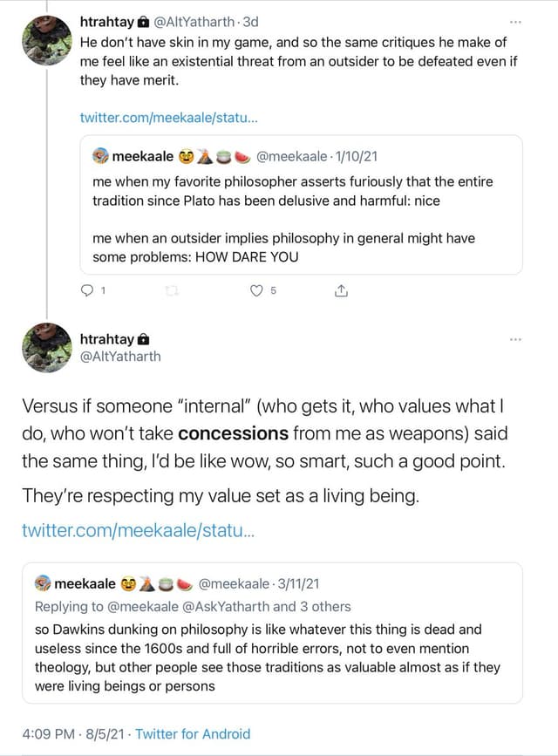Click the Twitter for Android source link
558x756 pixels.
193,733
